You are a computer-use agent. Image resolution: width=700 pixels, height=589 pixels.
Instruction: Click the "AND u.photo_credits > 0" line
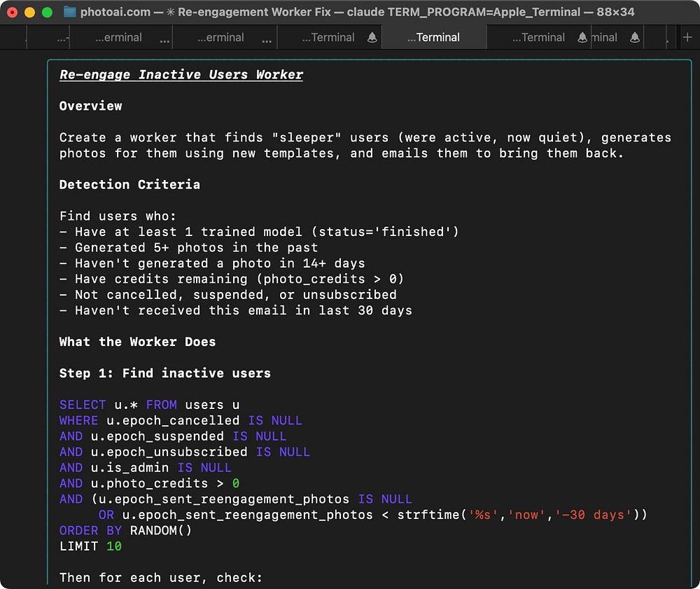point(149,483)
